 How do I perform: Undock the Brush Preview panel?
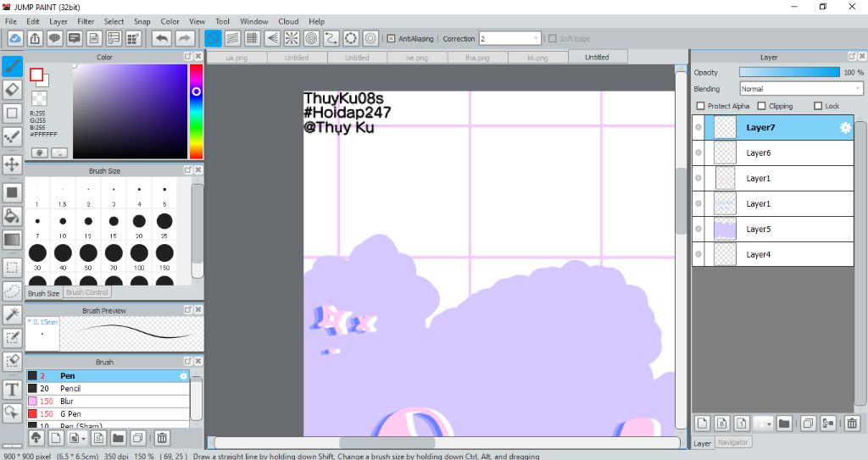[x=187, y=310]
